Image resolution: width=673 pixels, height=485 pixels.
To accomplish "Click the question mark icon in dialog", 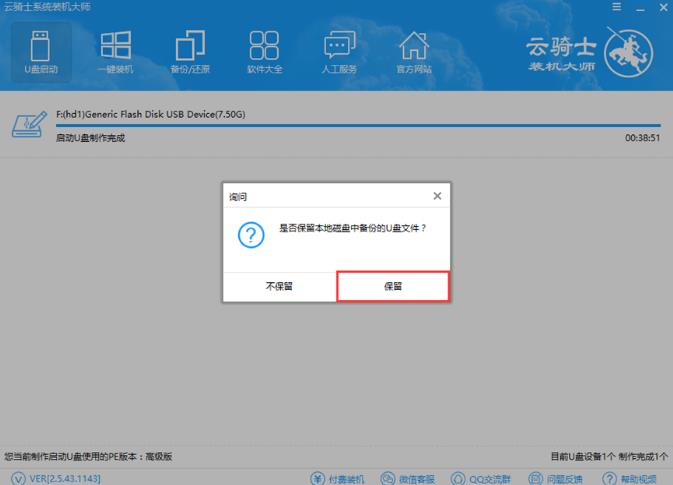I will (251, 235).
